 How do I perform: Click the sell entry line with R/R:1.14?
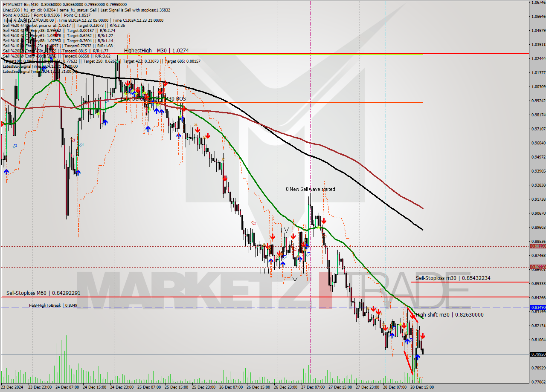tap(58, 40)
